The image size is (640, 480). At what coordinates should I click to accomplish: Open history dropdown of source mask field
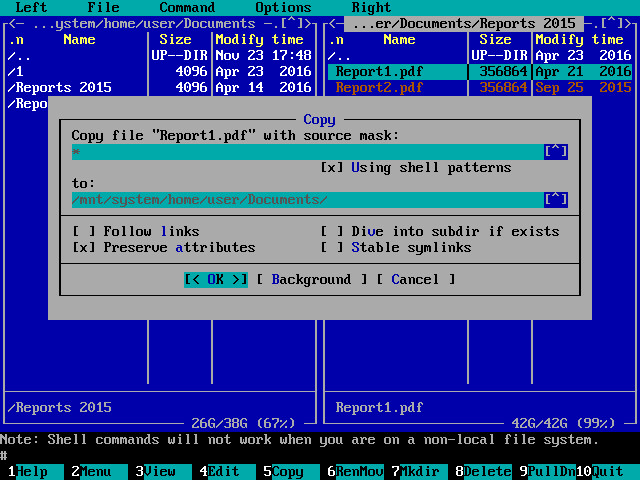(x=556, y=152)
